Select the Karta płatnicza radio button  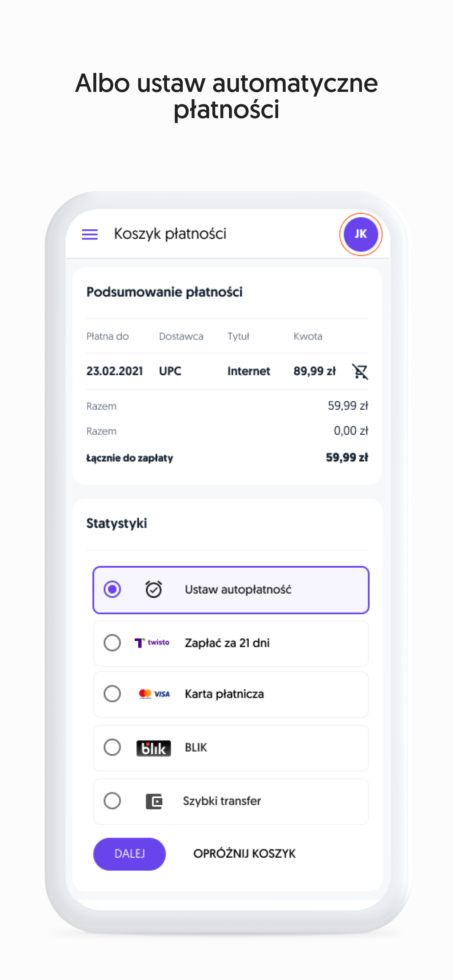[x=112, y=694]
